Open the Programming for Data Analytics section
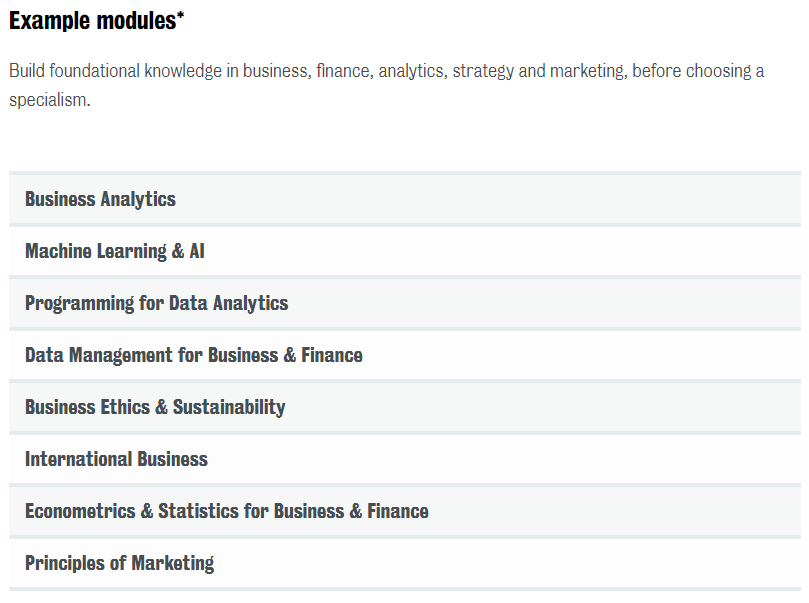This screenshot has width=809, height=603. coord(404,303)
